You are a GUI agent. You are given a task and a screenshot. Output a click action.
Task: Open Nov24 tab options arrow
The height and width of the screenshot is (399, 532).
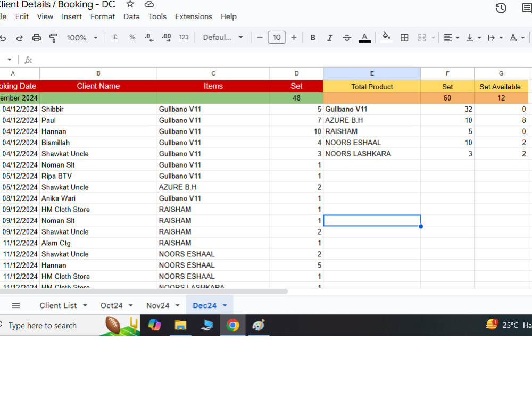click(x=178, y=306)
